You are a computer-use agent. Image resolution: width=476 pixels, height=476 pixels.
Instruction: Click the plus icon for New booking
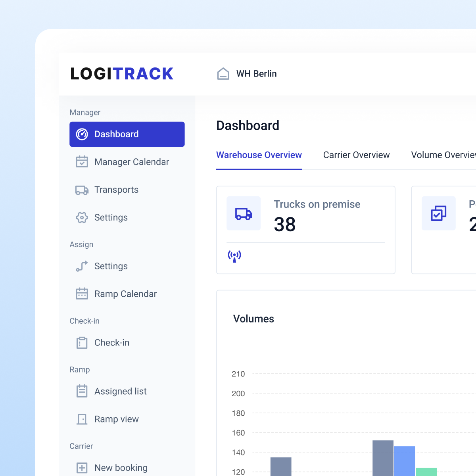click(82, 468)
